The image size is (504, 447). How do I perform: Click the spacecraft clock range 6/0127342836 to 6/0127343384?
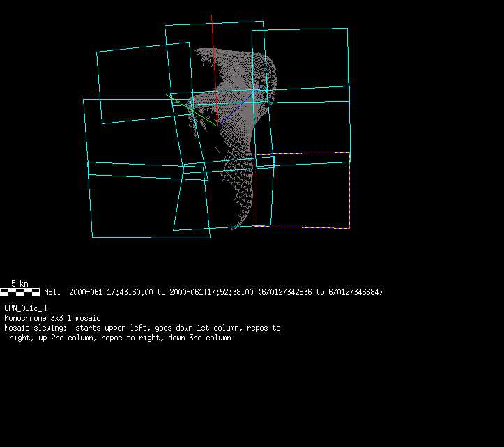pyautogui.click(x=320, y=292)
